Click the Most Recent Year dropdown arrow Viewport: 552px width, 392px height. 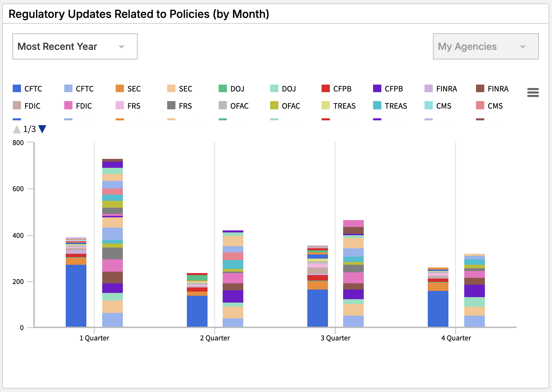tap(121, 47)
